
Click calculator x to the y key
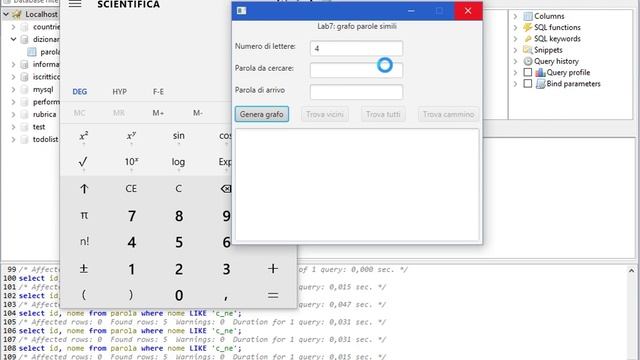coord(131,136)
